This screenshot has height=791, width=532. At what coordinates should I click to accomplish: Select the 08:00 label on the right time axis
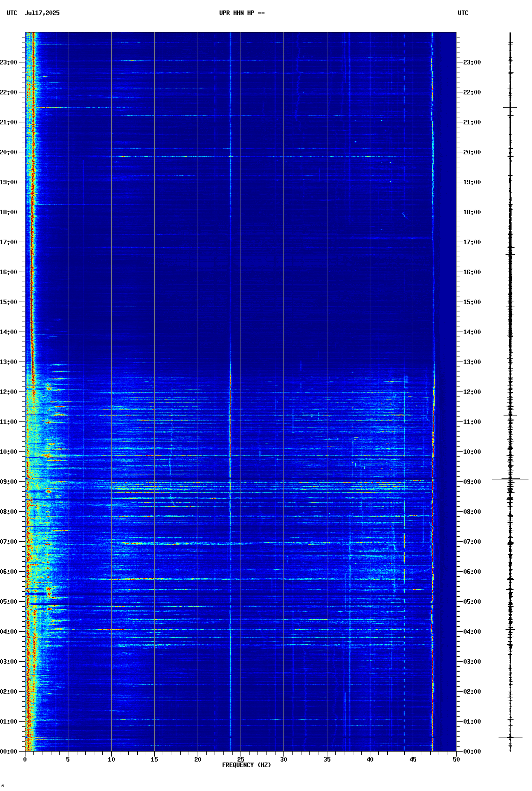pos(472,512)
